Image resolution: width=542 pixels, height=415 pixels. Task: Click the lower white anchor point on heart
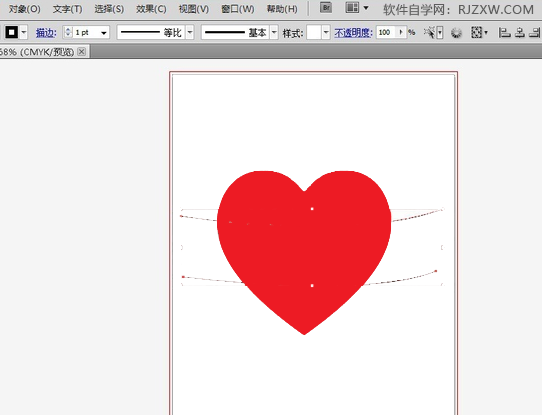[312, 285]
